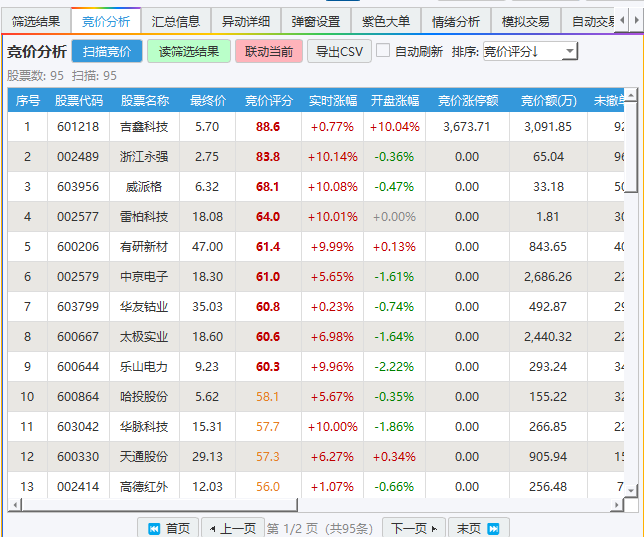This screenshot has width=644, height=537.
Task: Select stock name 有研新材
Action: click(x=144, y=247)
